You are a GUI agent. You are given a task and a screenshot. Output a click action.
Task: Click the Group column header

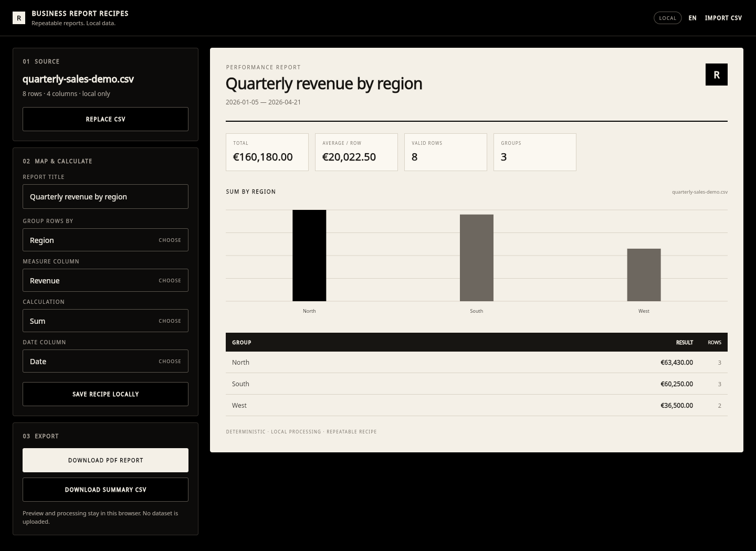point(241,342)
